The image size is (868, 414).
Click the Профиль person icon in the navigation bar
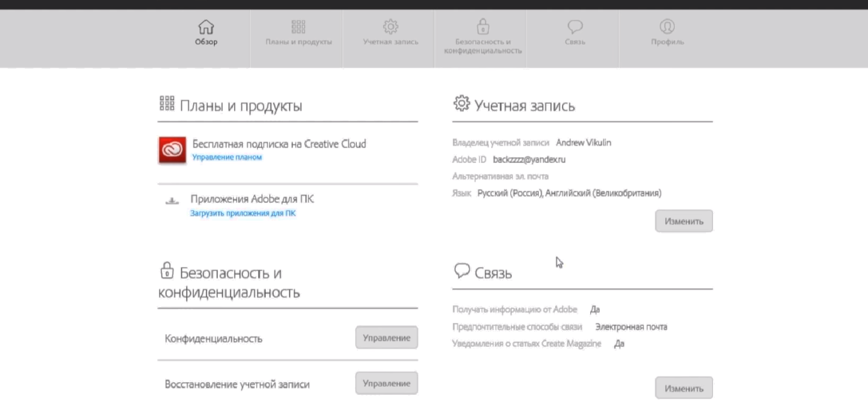coord(667,26)
